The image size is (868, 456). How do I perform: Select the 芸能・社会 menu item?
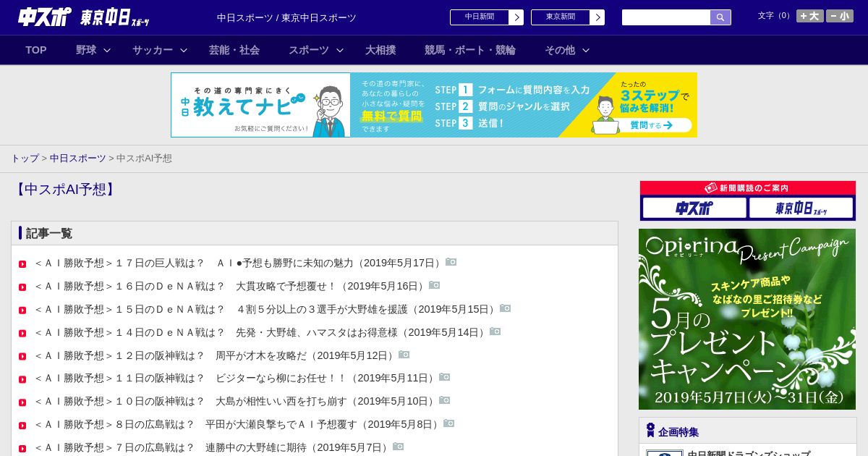234,50
